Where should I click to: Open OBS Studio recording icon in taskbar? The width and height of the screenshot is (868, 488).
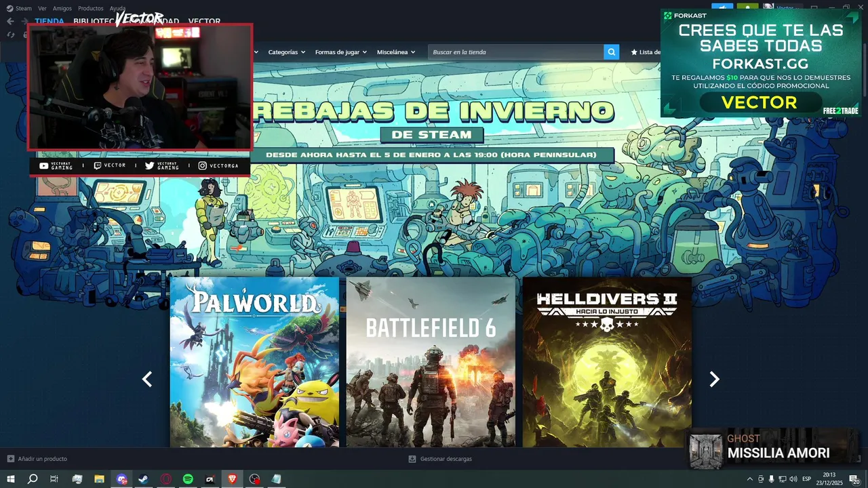coord(254,479)
